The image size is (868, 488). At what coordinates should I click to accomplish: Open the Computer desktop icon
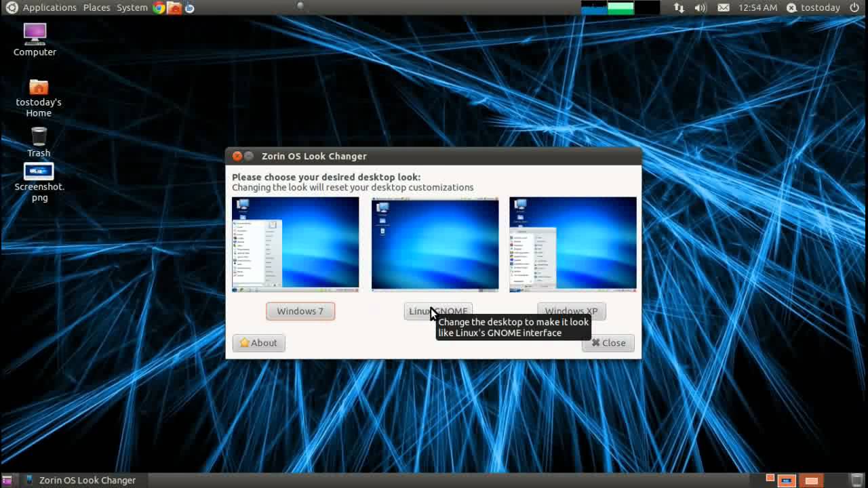35,39
